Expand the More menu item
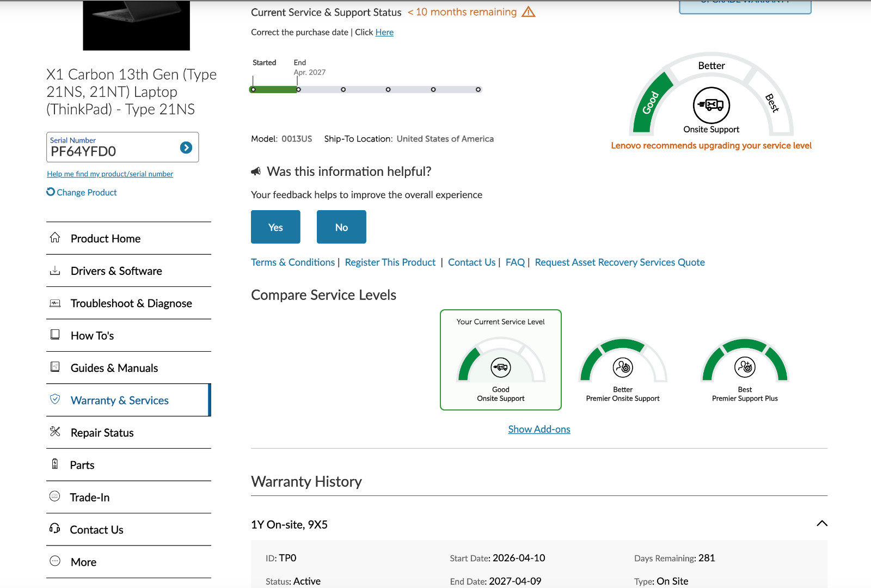The width and height of the screenshot is (871, 588). [128, 562]
